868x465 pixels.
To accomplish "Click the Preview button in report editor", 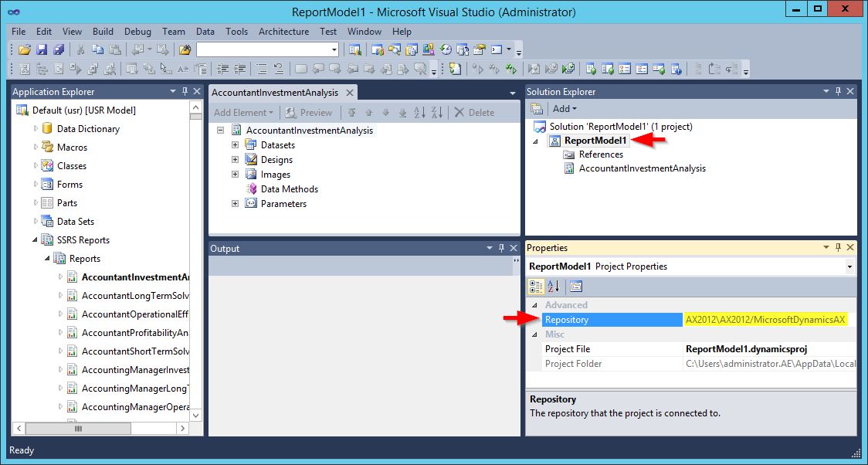I will point(309,112).
